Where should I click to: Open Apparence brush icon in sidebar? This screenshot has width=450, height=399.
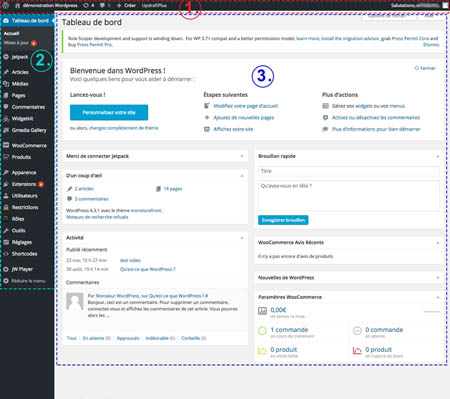[x=6, y=172]
